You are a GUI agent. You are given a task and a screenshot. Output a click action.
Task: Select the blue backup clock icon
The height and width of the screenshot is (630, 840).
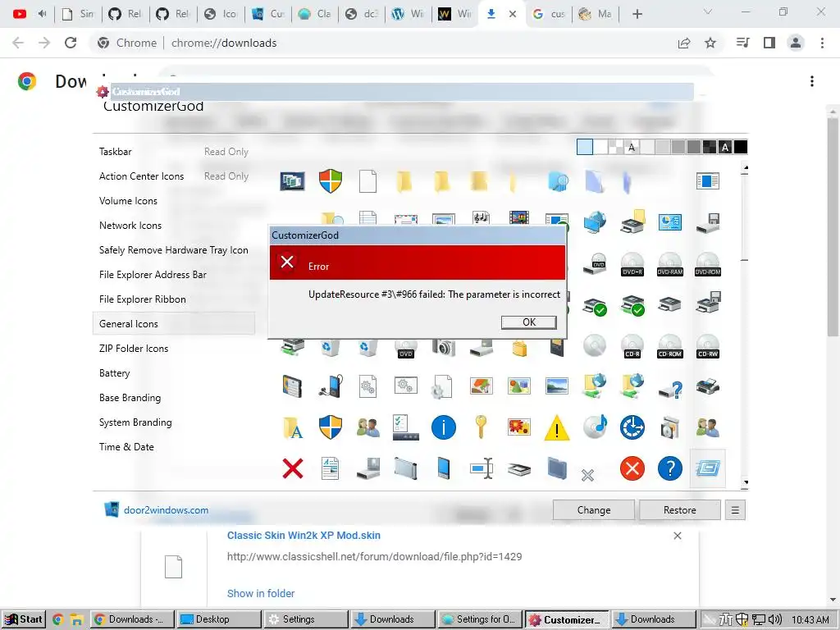click(x=632, y=427)
